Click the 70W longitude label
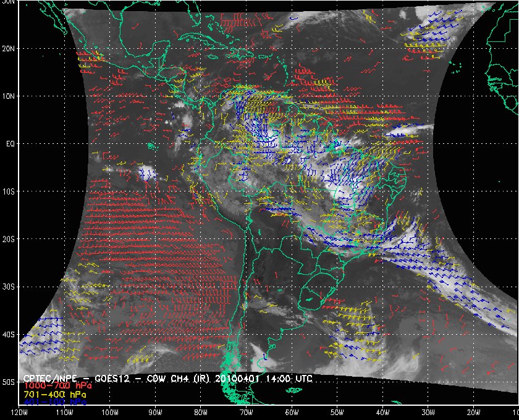 (247, 413)
